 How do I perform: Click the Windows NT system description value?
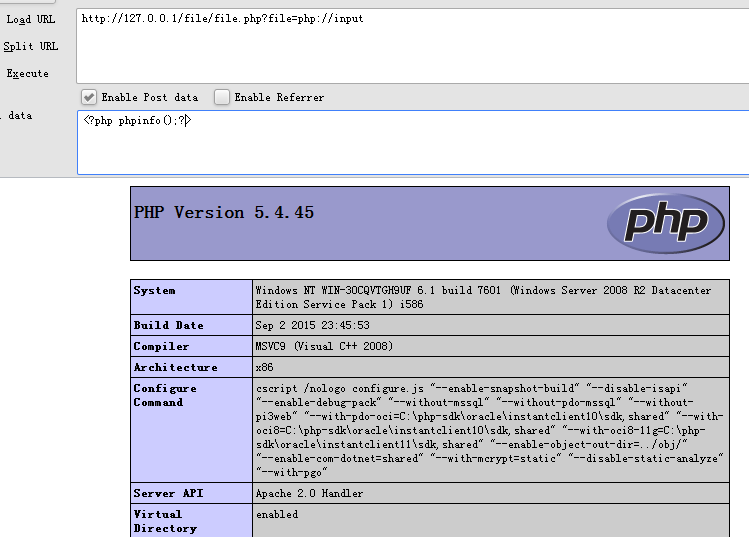coord(483,297)
